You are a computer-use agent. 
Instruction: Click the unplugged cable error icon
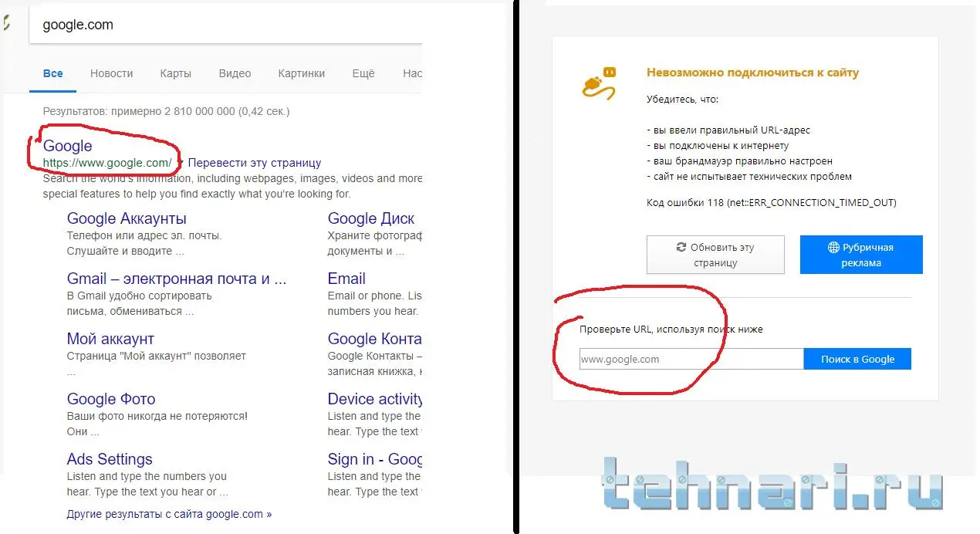pos(600,83)
